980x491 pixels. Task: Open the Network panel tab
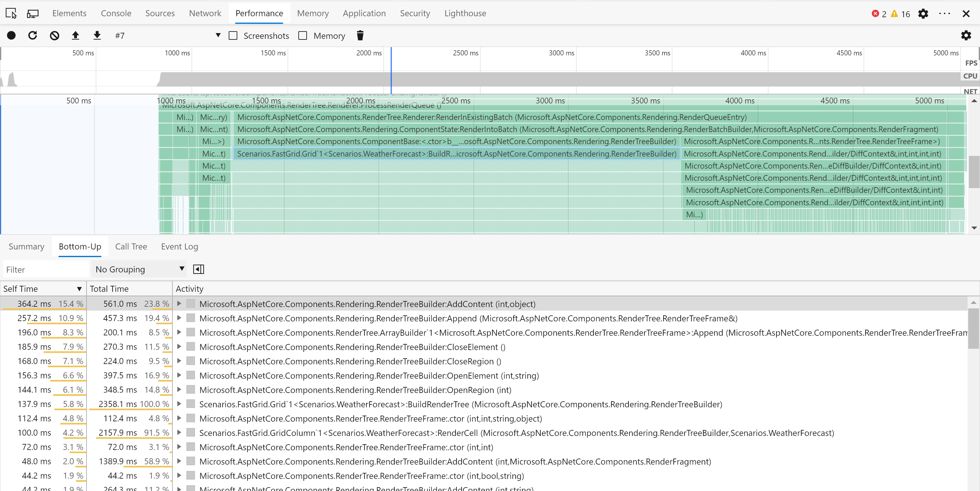coord(205,14)
